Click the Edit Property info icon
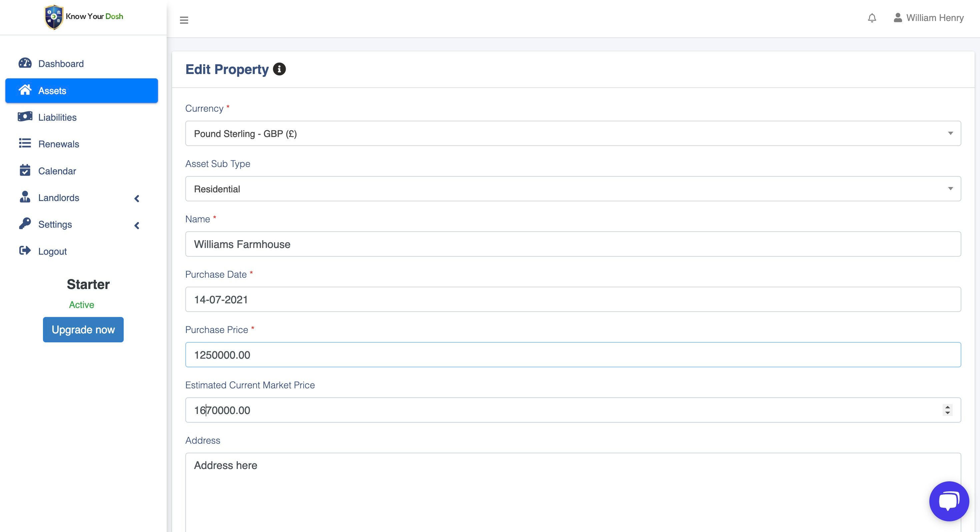This screenshot has width=980, height=532. click(x=279, y=69)
